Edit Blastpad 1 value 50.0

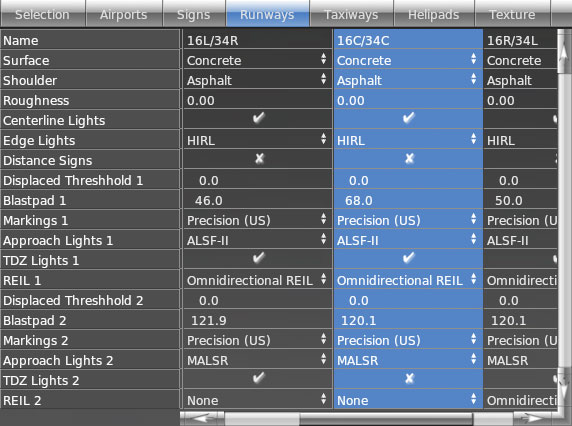tap(521, 200)
